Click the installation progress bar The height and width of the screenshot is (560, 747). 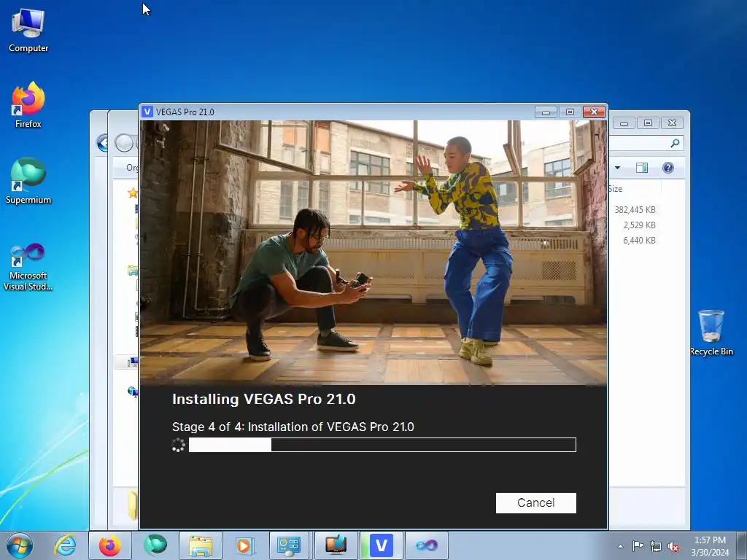pyautogui.click(x=382, y=445)
